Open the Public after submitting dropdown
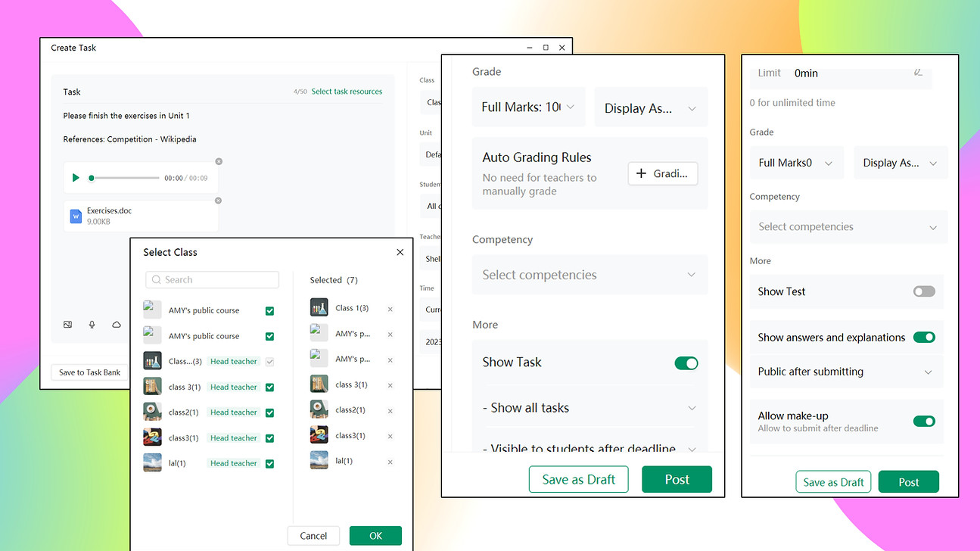980x551 pixels. tap(847, 372)
